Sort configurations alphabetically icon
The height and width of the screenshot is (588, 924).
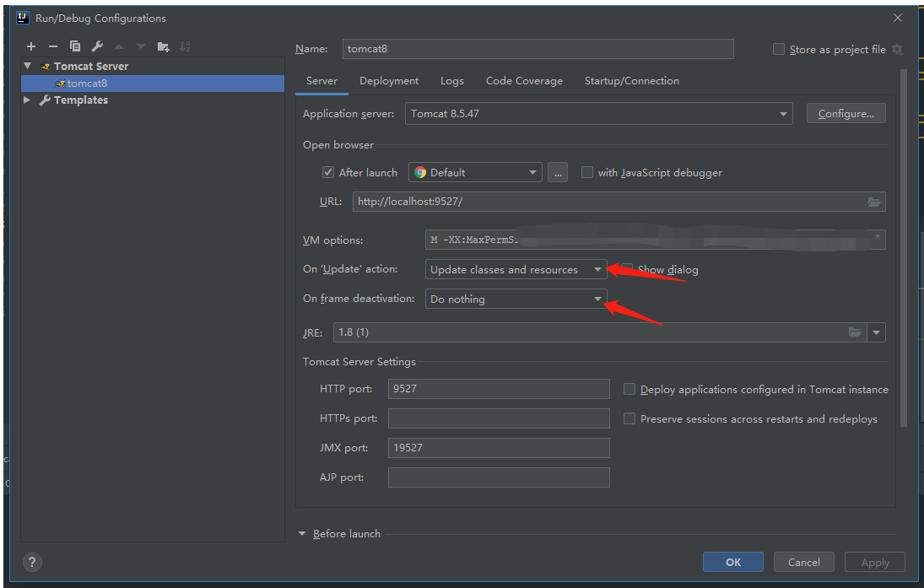185,46
